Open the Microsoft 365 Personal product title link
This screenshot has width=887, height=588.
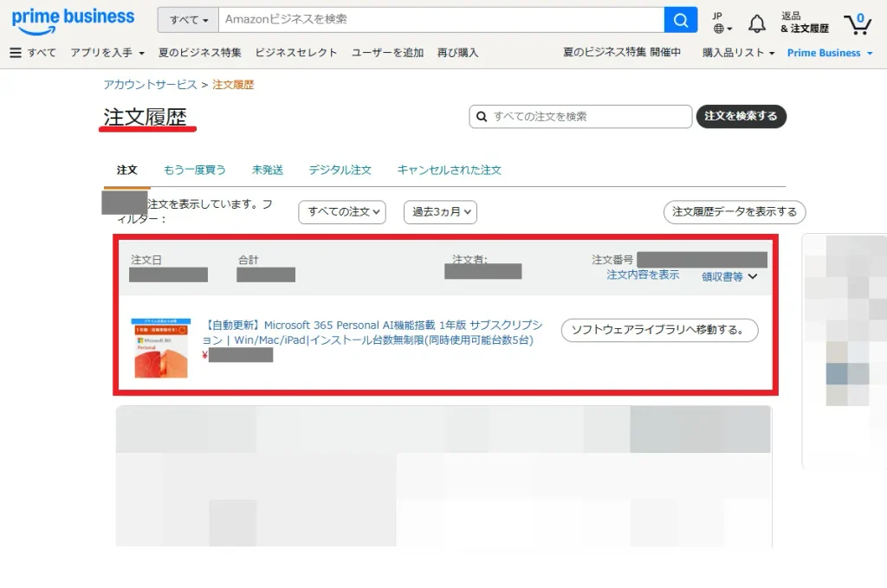[x=372, y=333]
